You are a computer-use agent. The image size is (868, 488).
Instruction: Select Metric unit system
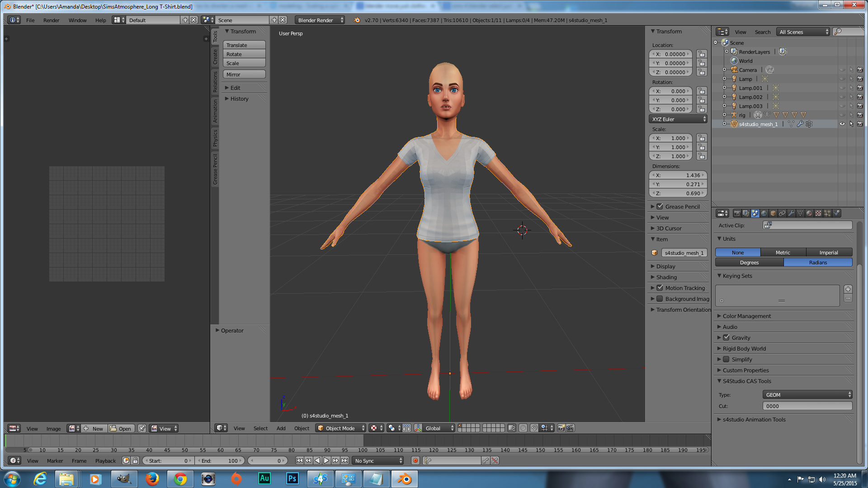[x=783, y=253]
